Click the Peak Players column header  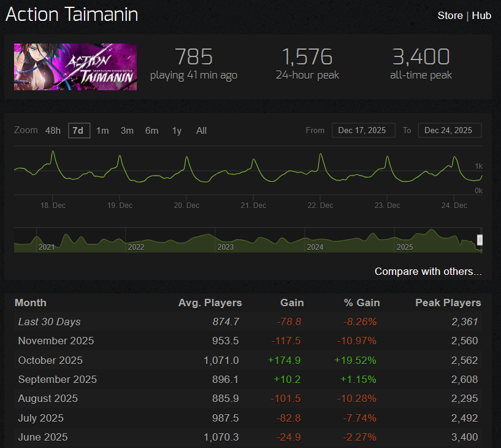(448, 303)
